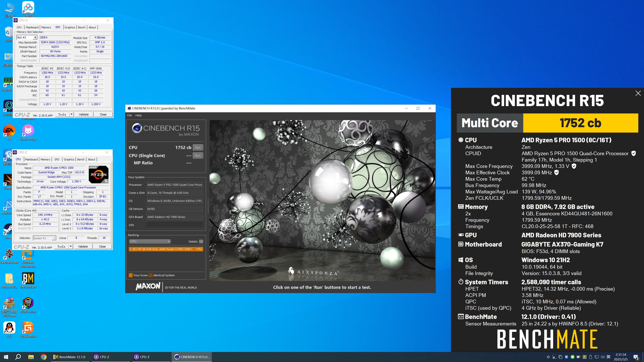Click the Identical System legend swatch

[x=150, y=275]
